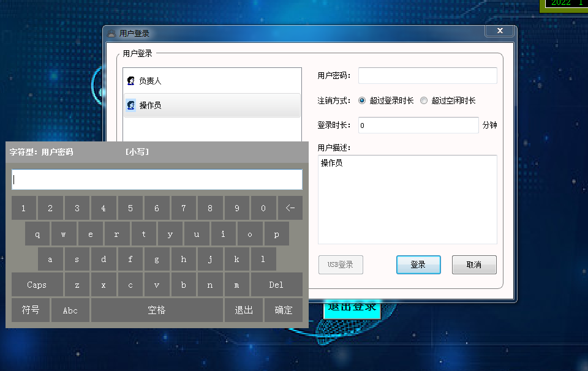Tap the letter c key
The height and width of the screenshot is (371, 588).
click(x=130, y=285)
